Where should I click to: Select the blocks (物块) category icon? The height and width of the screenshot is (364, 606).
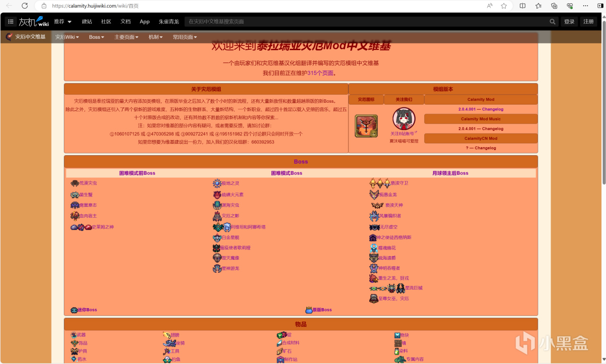397,335
